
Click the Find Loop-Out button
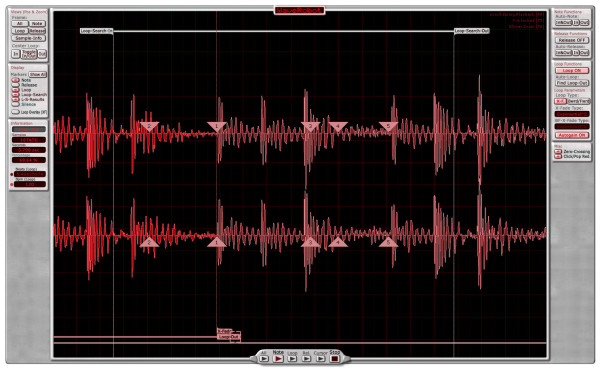coord(572,83)
